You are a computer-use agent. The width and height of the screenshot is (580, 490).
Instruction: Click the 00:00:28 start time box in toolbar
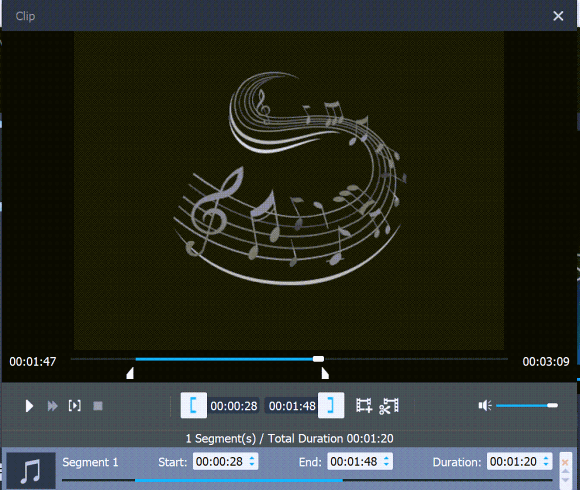coord(234,406)
